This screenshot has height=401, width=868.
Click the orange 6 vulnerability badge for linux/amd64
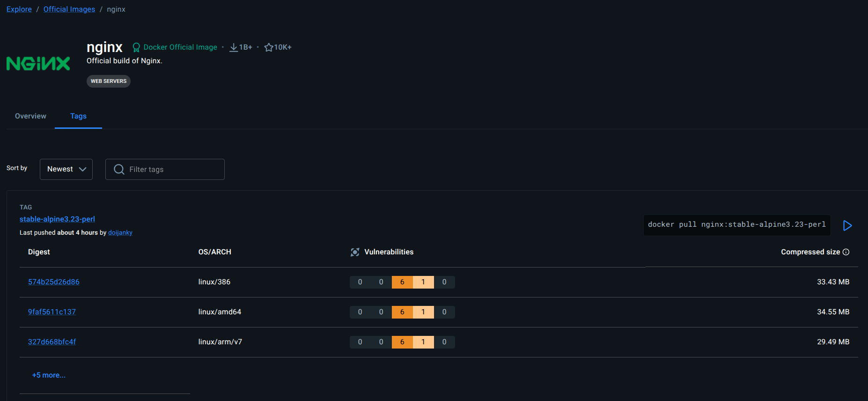pos(402,312)
